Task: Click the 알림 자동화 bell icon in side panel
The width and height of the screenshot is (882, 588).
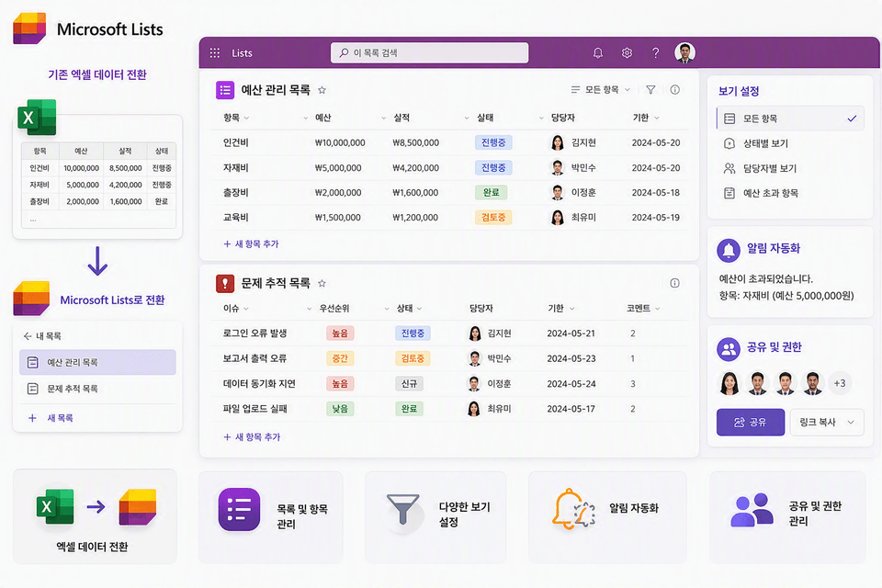Action: [x=729, y=250]
